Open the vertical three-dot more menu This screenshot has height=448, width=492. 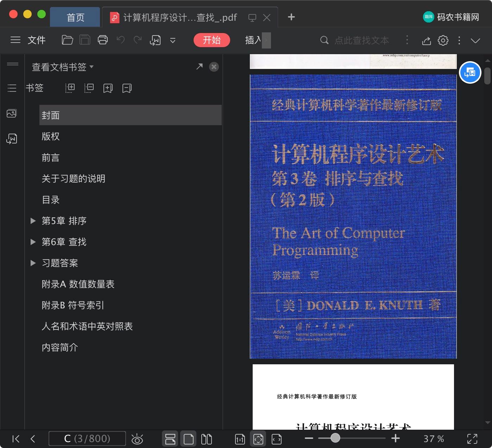pyautogui.click(x=459, y=40)
